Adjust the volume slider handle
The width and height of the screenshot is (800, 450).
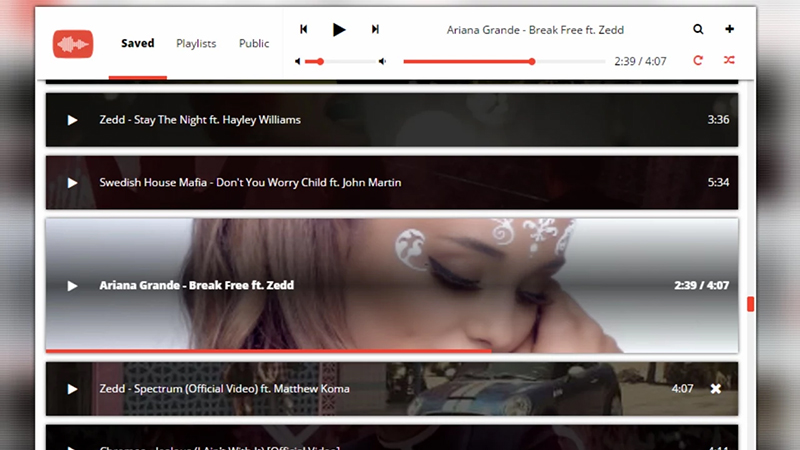320,61
